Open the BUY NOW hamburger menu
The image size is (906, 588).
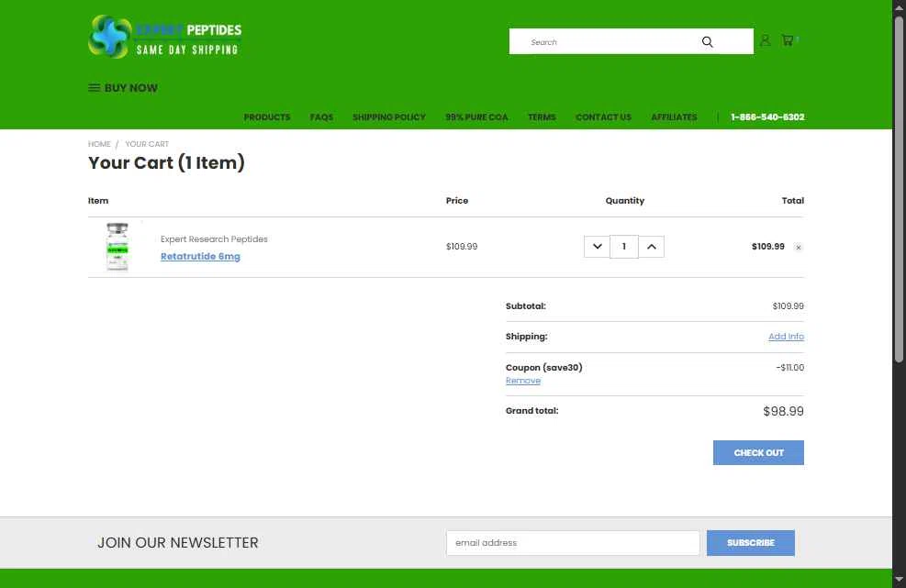click(122, 88)
